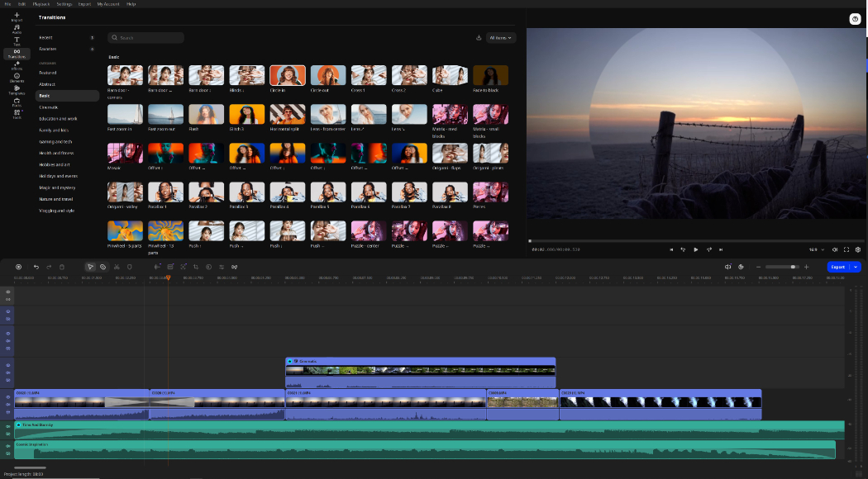Open the Text titles panel in the sidebar

coord(17,41)
